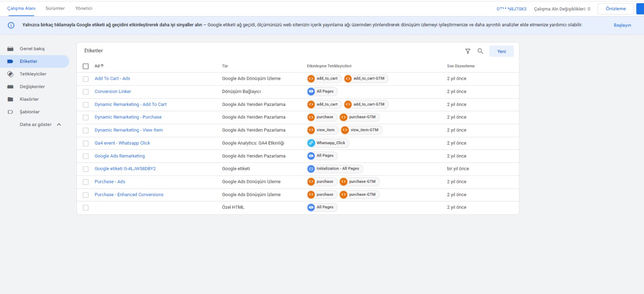Click purchase-GTM chip in Purchase - Enhanced Conversions row
This screenshot has height=294, width=644.
click(359, 195)
